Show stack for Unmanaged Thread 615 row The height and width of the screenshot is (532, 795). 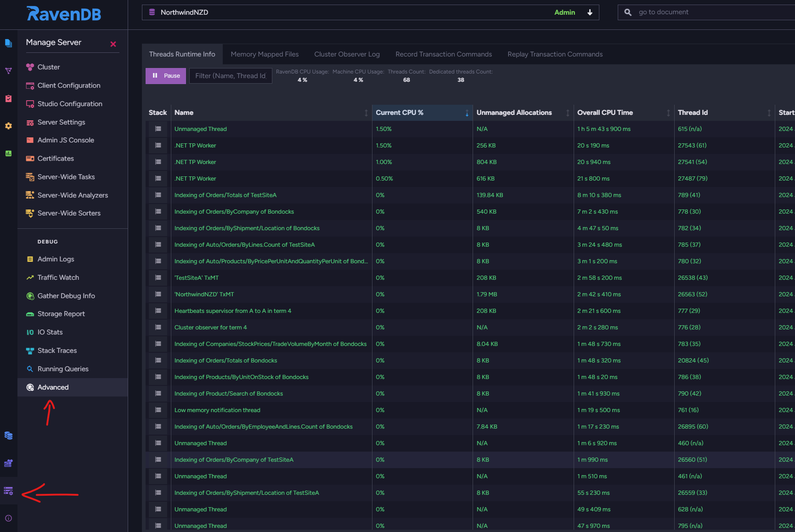pos(158,129)
